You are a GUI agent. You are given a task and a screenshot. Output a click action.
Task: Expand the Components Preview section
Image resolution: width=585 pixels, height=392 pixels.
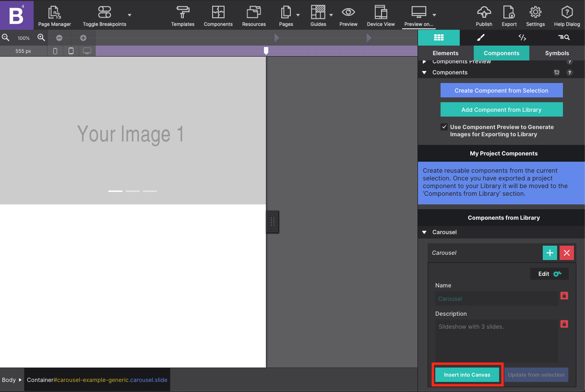click(424, 62)
